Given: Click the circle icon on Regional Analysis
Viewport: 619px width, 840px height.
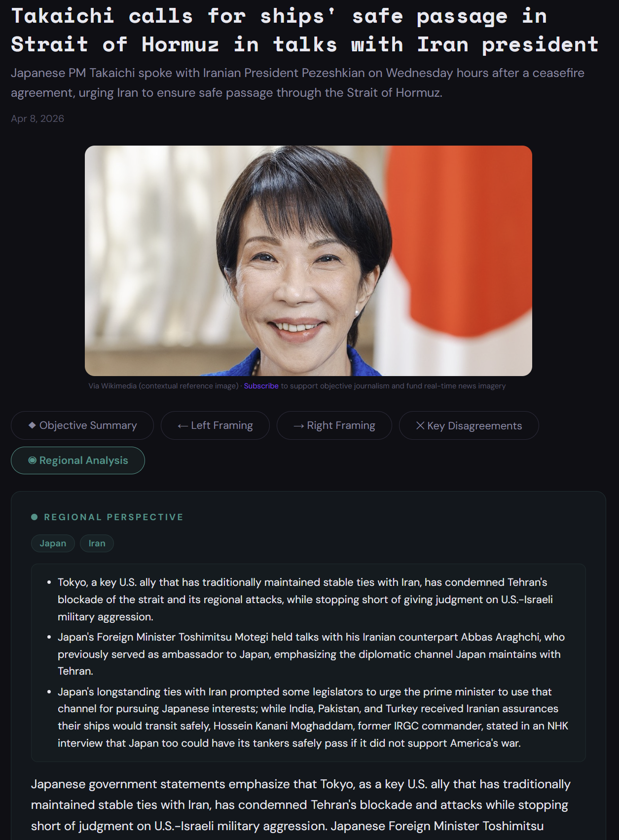Looking at the screenshot, I should (32, 460).
